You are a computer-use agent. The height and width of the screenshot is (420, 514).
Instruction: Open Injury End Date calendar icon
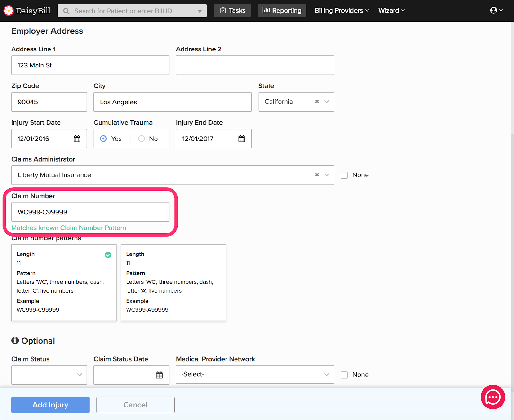(242, 139)
